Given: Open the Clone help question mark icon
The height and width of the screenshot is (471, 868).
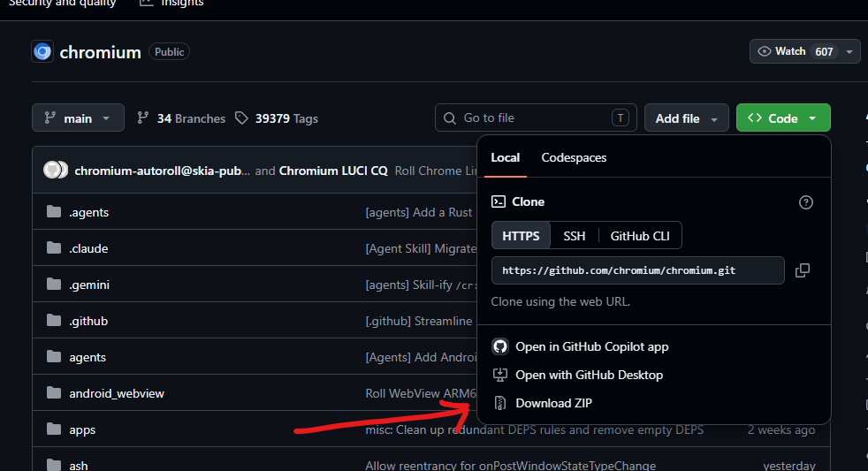Looking at the screenshot, I should [805, 202].
